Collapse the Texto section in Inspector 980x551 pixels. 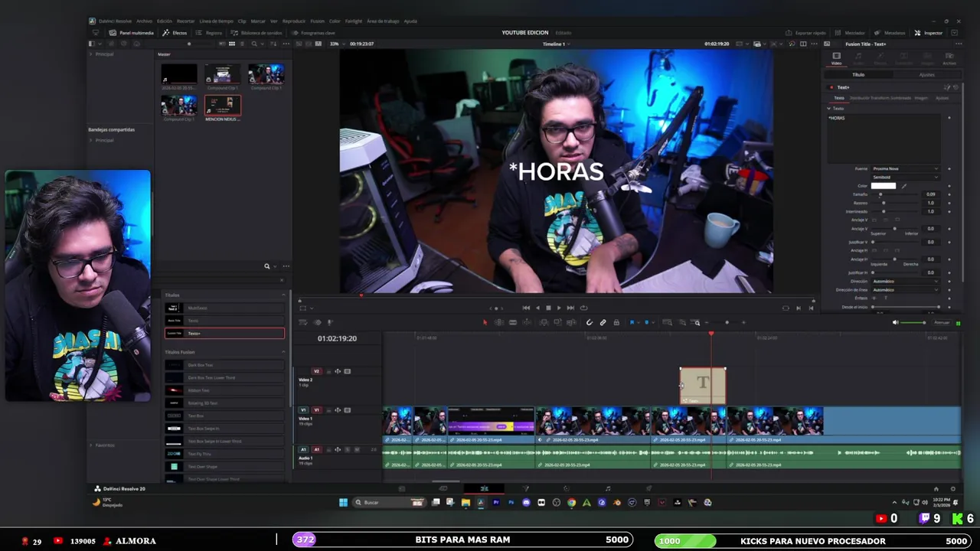(x=828, y=109)
